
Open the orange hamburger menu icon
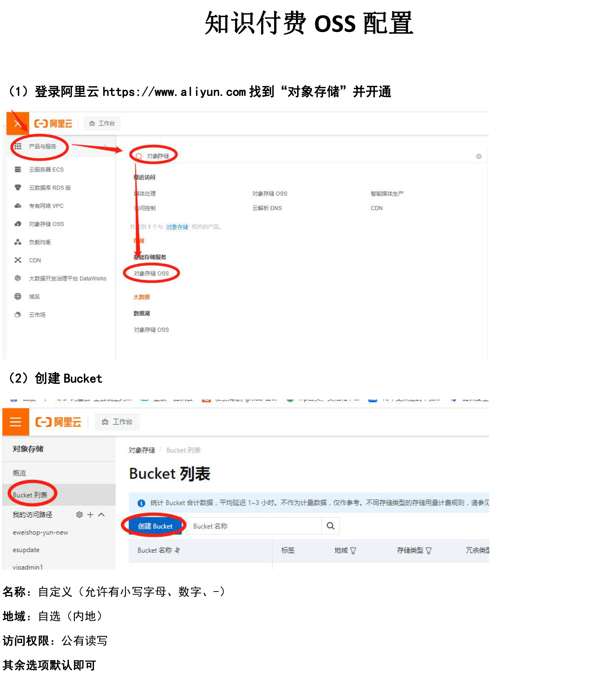(15, 422)
